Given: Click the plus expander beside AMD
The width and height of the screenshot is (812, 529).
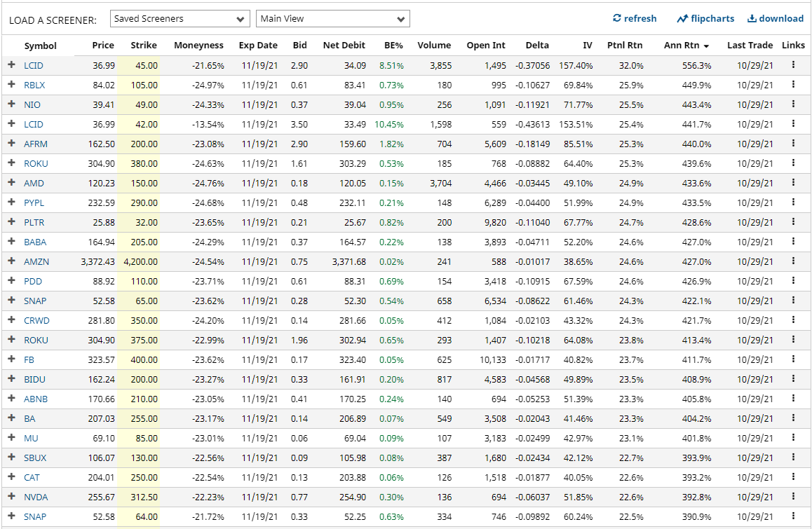Looking at the screenshot, I should [11, 183].
